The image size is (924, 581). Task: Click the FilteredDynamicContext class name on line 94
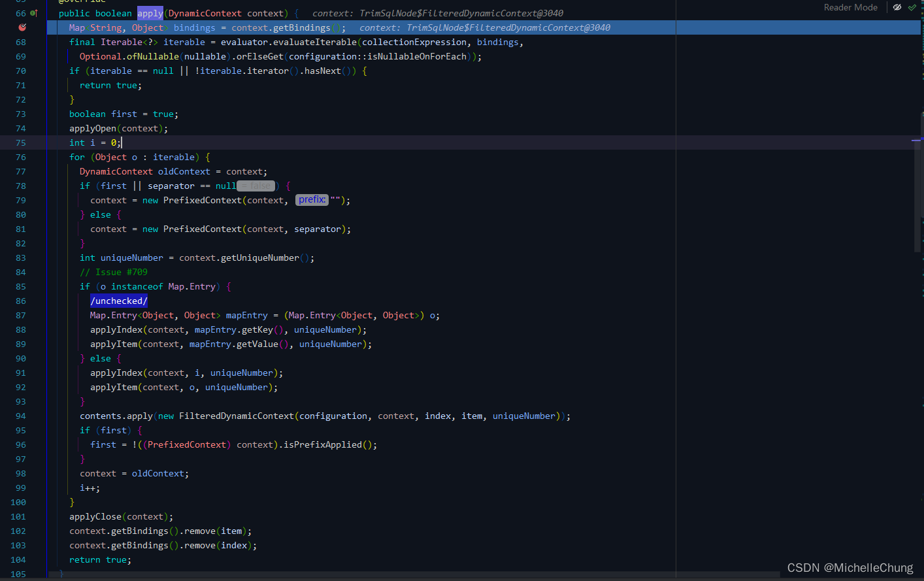pos(237,416)
